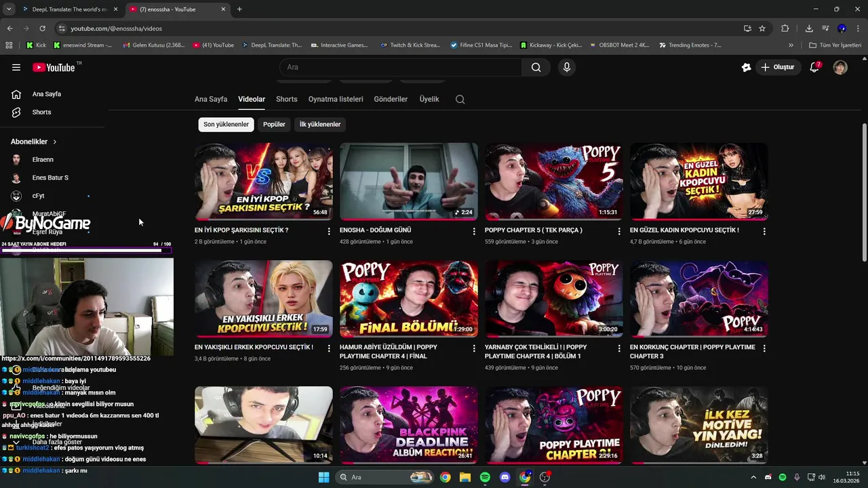Open the Kick bookmark
Image resolution: width=868 pixels, height=488 pixels.
[36, 45]
